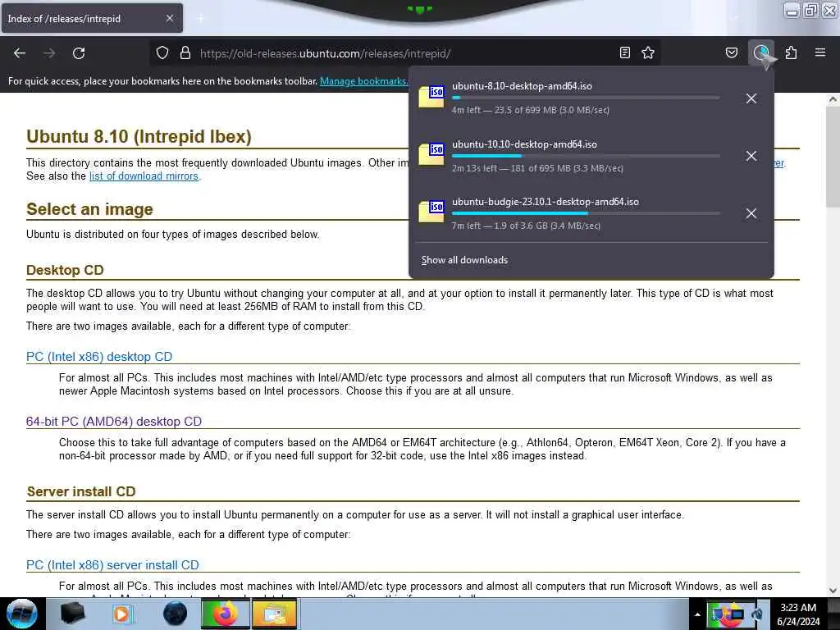The height and width of the screenshot is (630, 840).
Task: Show hidden system tray icons
Action: [697, 615]
